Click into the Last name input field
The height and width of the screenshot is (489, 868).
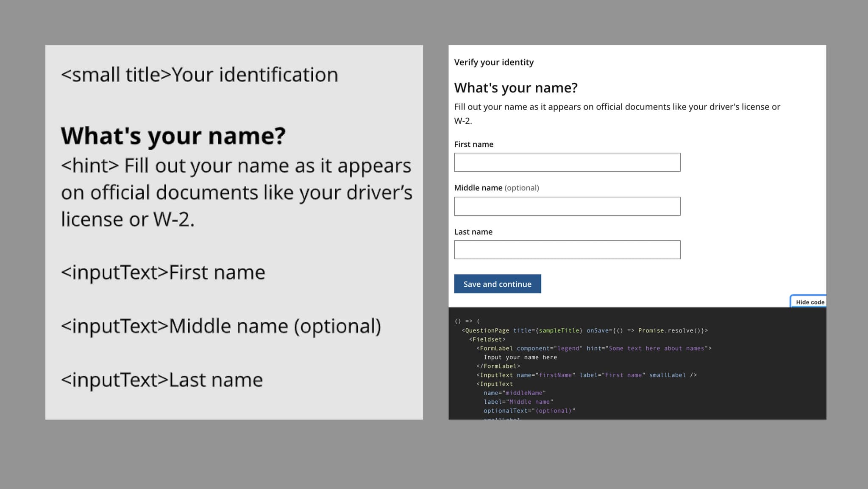567,249
